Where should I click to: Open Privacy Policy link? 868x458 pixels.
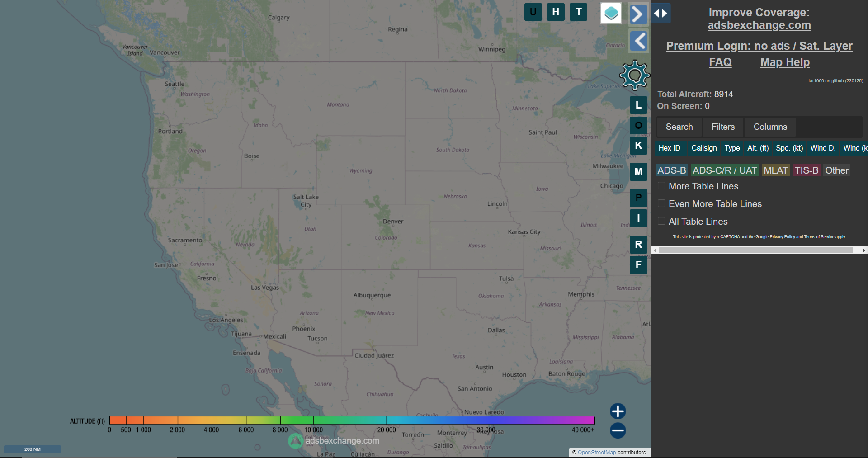[x=782, y=237]
